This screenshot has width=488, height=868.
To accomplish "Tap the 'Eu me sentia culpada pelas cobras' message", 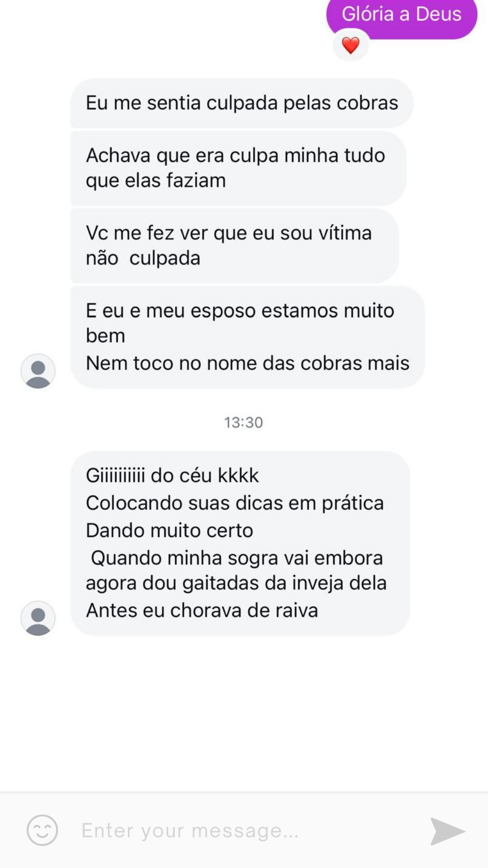I will 242,103.
